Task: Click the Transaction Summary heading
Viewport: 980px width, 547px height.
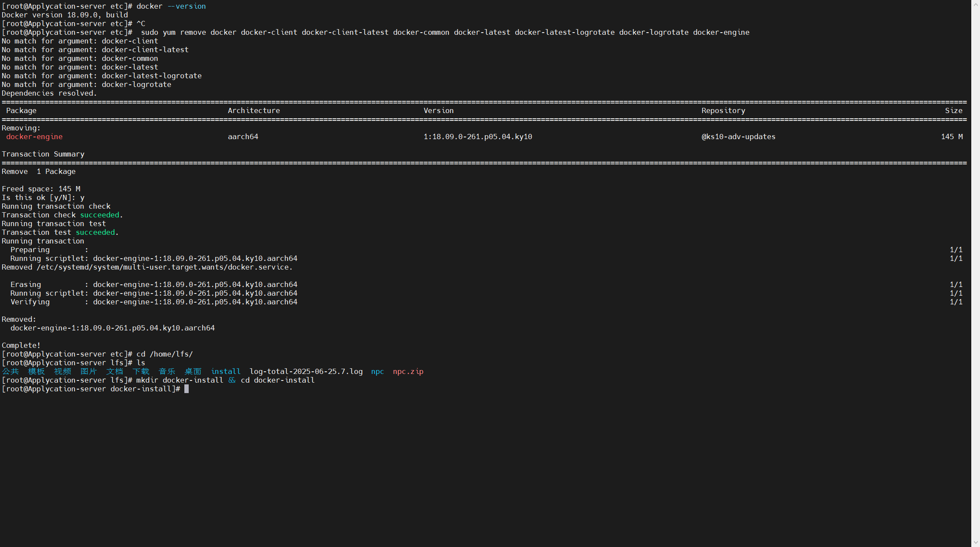Action: tap(43, 154)
